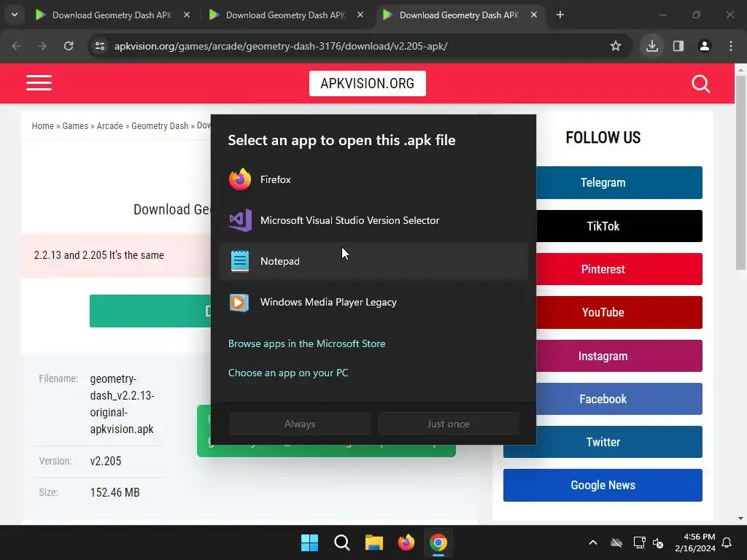View site information icon in address bar
The height and width of the screenshot is (560, 747).
[x=100, y=46]
